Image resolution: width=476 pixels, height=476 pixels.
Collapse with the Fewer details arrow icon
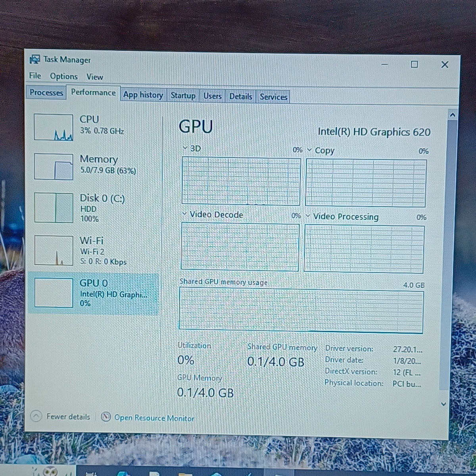36,416
